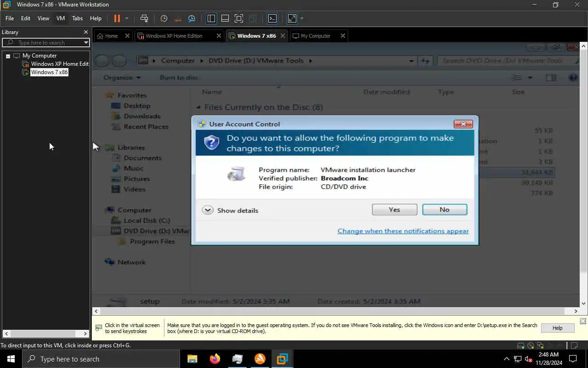Take a snapshot of this virtual machine
This screenshot has height=368, width=588.
coord(164,18)
